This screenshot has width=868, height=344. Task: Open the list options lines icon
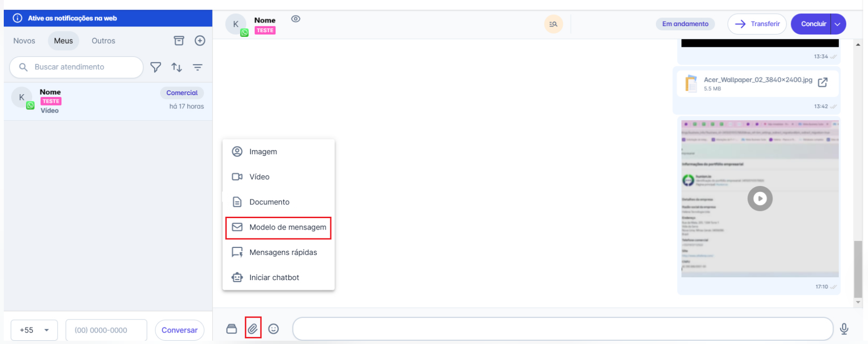coord(198,67)
